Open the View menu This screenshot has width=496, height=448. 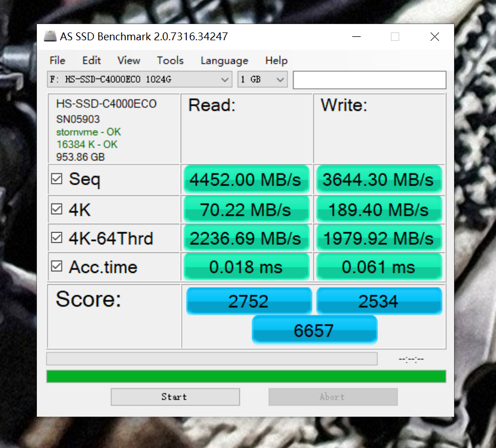click(x=129, y=60)
